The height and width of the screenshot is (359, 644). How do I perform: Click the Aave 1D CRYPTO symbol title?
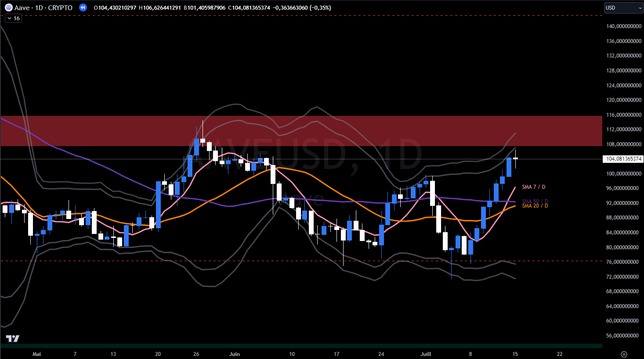pos(43,8)
